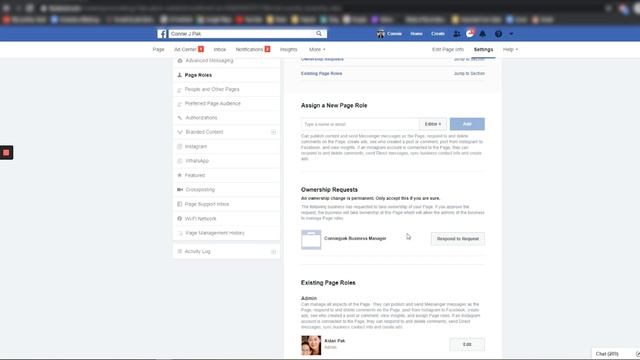640x360 pixels.
Task: Switch to the Page tab
Action: (158, 49)
